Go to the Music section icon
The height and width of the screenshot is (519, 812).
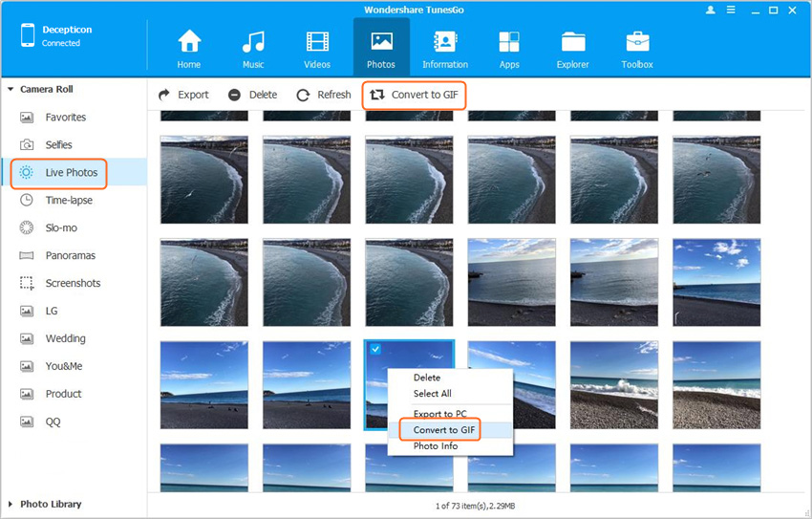tap(253, 44)
